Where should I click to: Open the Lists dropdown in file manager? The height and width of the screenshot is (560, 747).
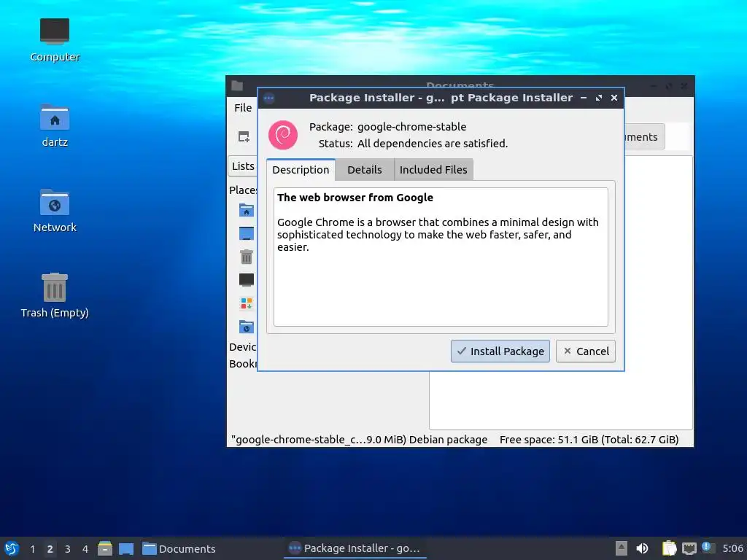(243, 166)
